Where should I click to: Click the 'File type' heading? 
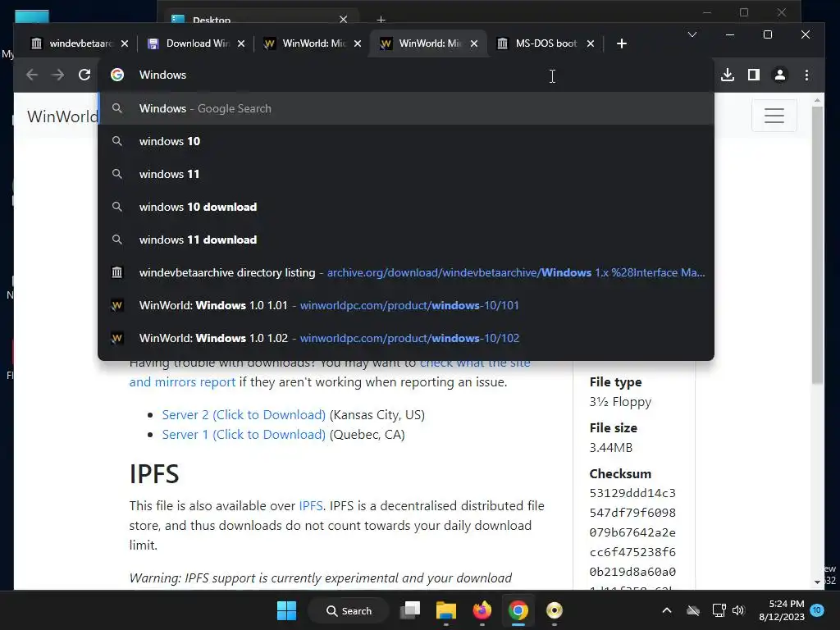[615, 382]
